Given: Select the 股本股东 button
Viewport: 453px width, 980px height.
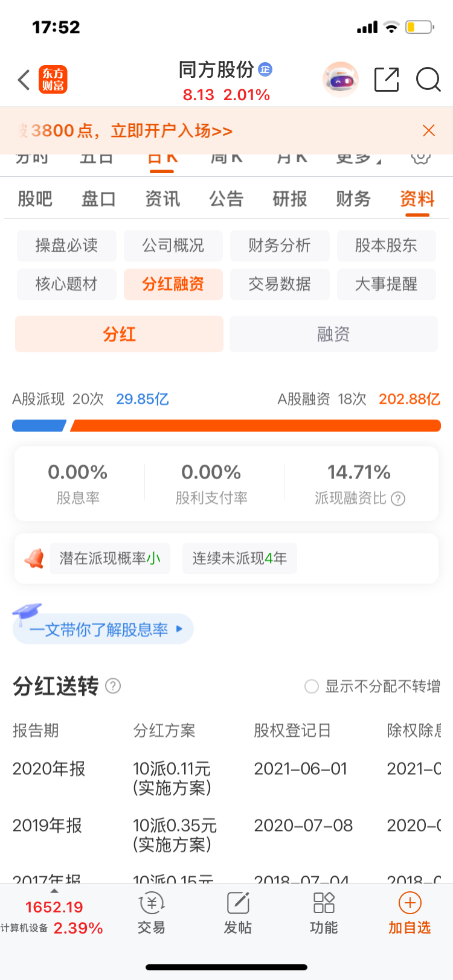Looking at the screenshot, I should (x=386, y=246).
